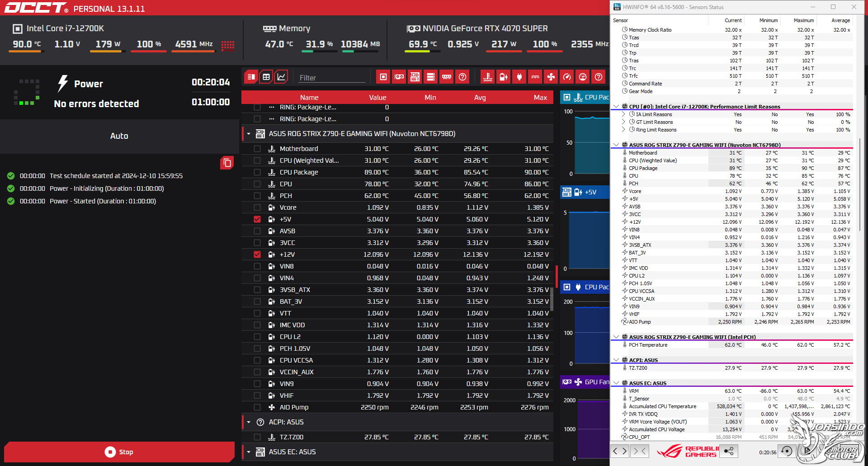The image size is (868, 466).
Task: Click the unknown hardware question mark filter
Action: click(x=462, y=77)
